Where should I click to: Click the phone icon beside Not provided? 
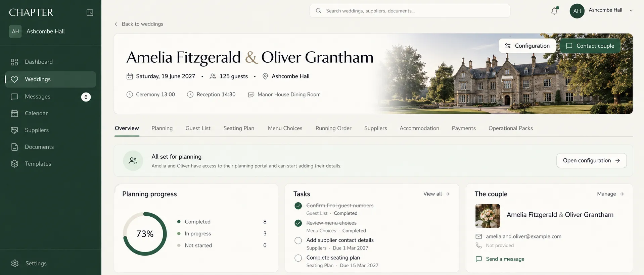[478, 245]
